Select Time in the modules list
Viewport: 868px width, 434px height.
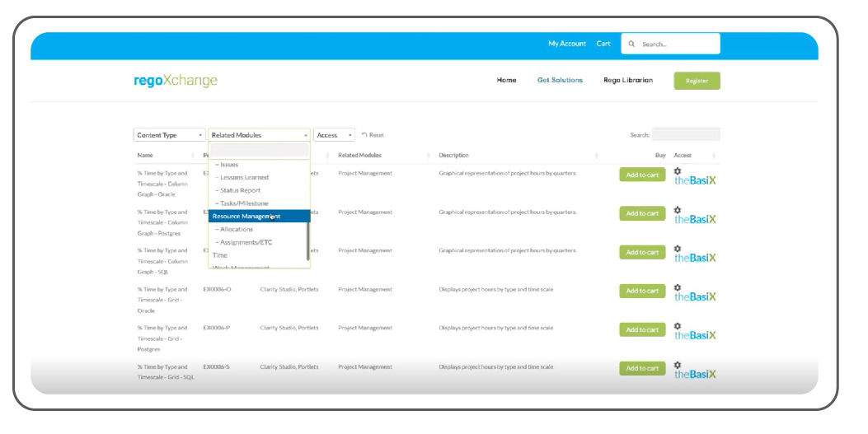click(257, 254)
